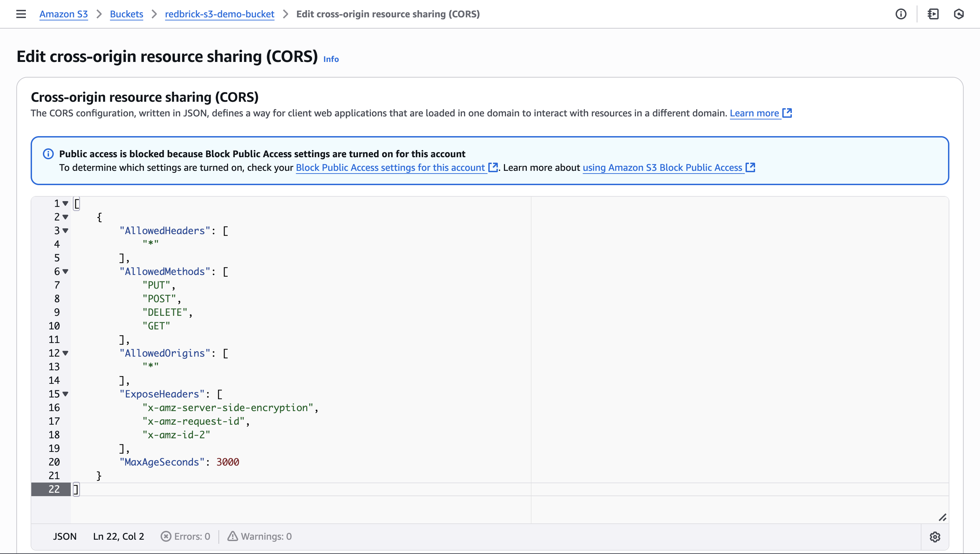Click the Errors status indicator

185,537
